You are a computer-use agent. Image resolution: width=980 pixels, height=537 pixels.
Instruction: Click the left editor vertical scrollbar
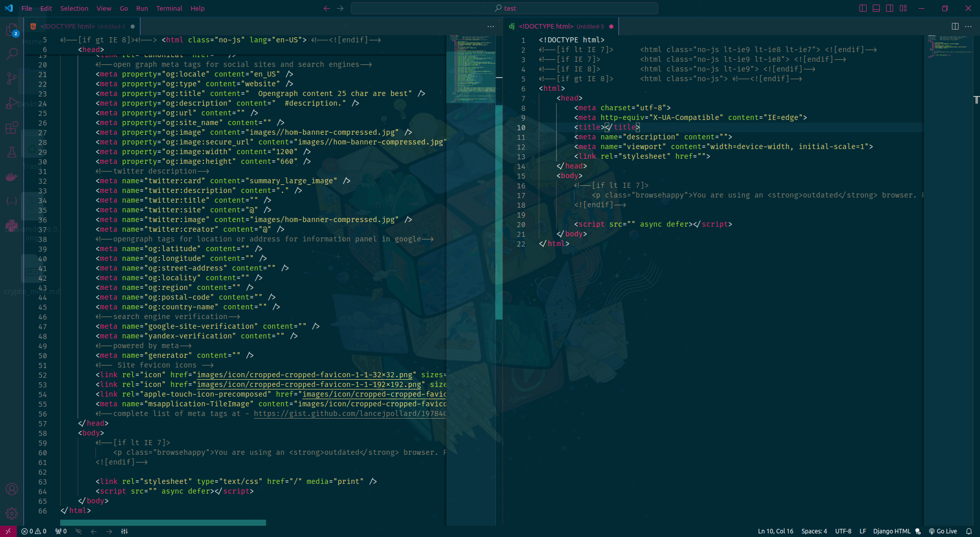click(x=499, y=212)
